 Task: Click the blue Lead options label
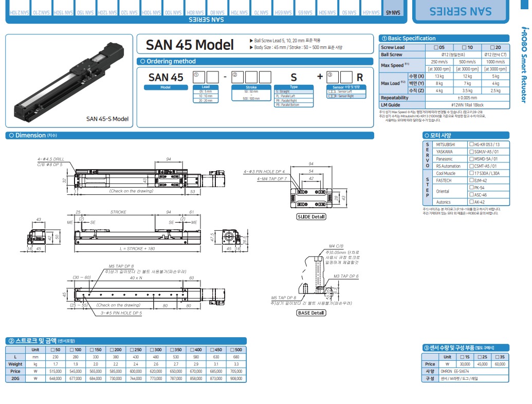coord(205,87)
